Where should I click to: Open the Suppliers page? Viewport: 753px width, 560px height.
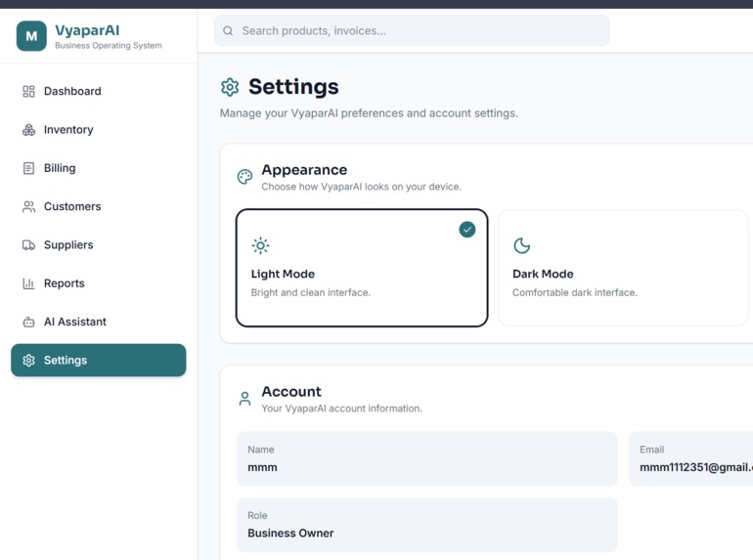point(99,244)
